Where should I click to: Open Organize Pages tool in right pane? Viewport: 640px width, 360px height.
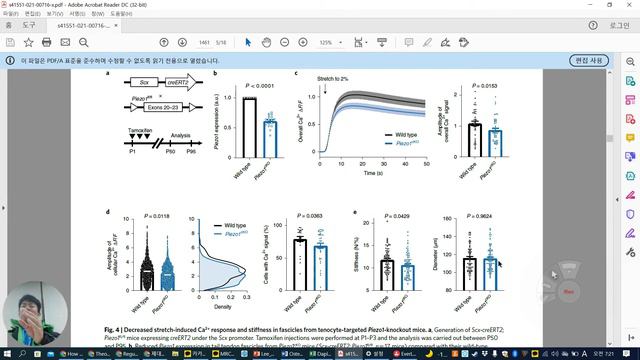tap(630, 100)
